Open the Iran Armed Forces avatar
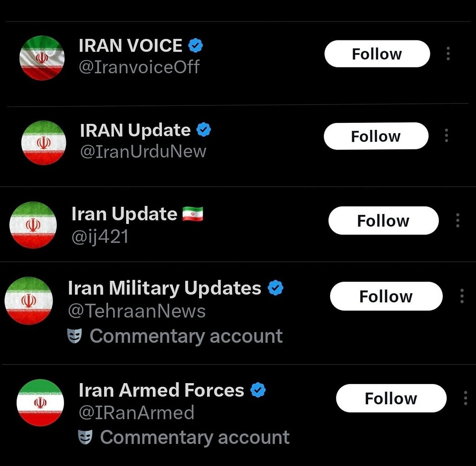This screenshot has height=466, width=476. (x=40, y=403)
